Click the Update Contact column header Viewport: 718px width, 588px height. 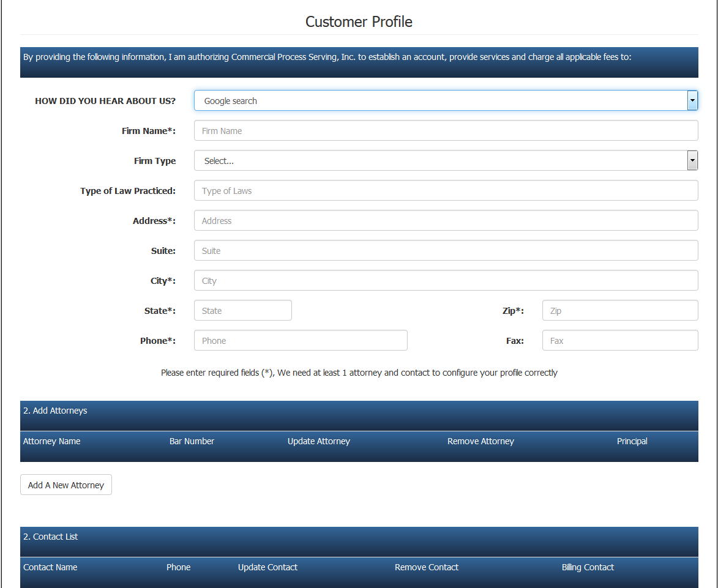coord(268,567)
